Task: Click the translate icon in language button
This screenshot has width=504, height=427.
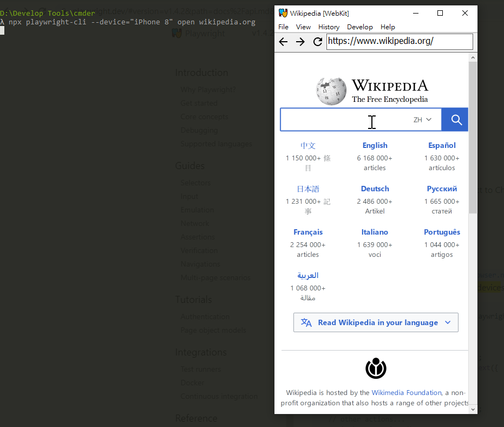Action: pos(306,322)
